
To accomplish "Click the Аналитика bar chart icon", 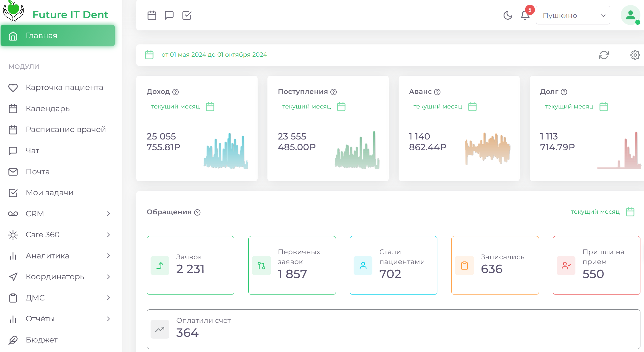I will [x=13, y=256].
